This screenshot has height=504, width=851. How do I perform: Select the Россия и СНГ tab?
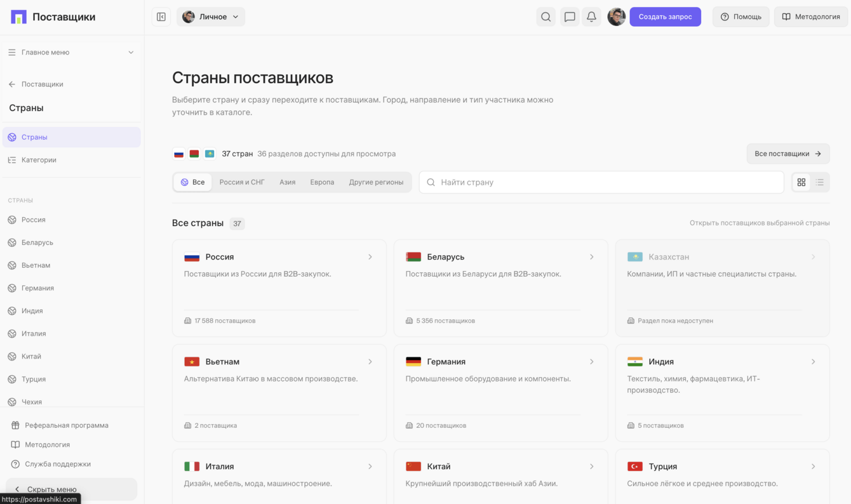click(242, 182)
